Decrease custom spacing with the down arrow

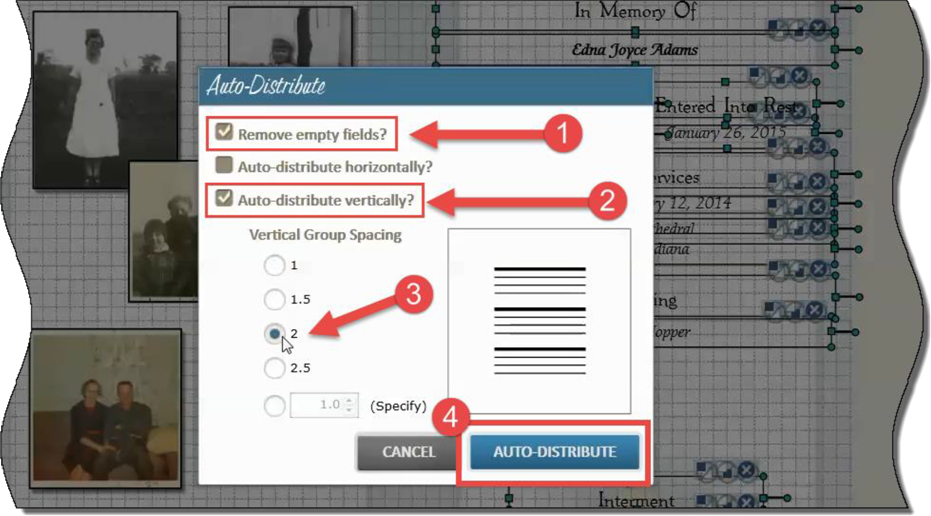point(350,410)
